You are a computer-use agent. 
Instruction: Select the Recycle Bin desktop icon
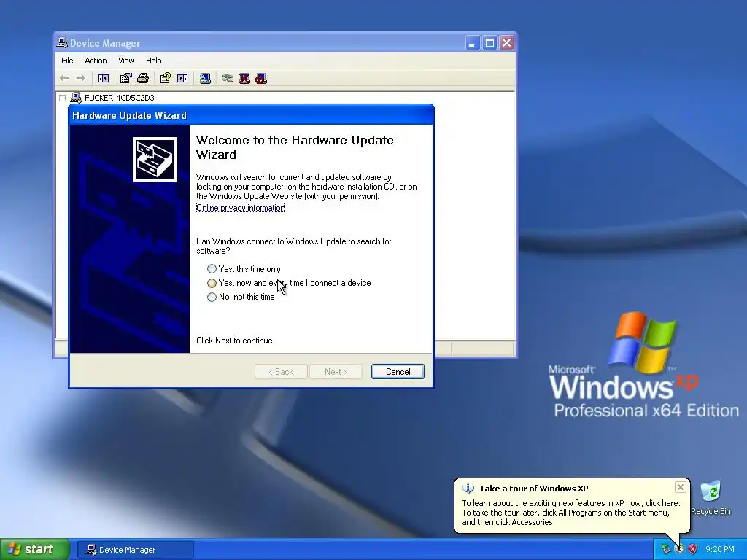pyautogui.click(x=711, y=498)
